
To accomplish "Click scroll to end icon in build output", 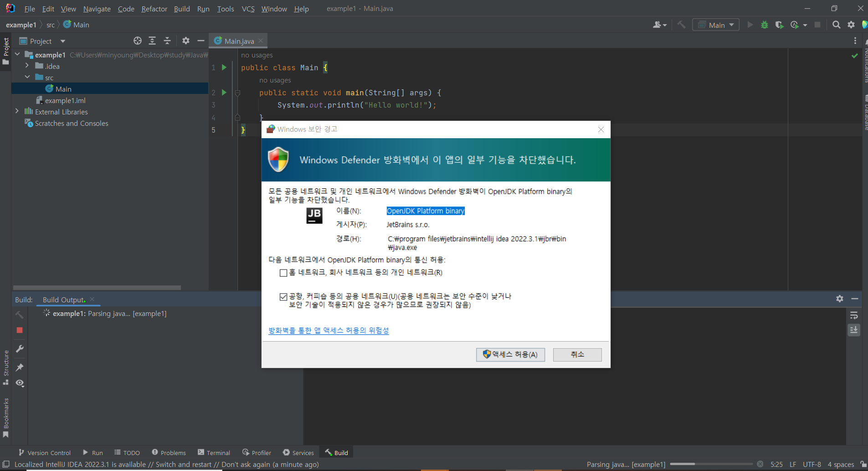I will (854, 330).
